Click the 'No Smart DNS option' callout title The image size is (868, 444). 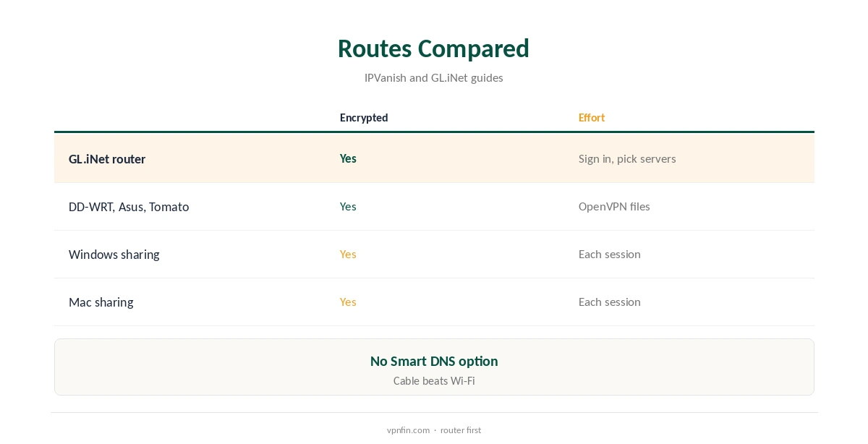pos(434,361)
